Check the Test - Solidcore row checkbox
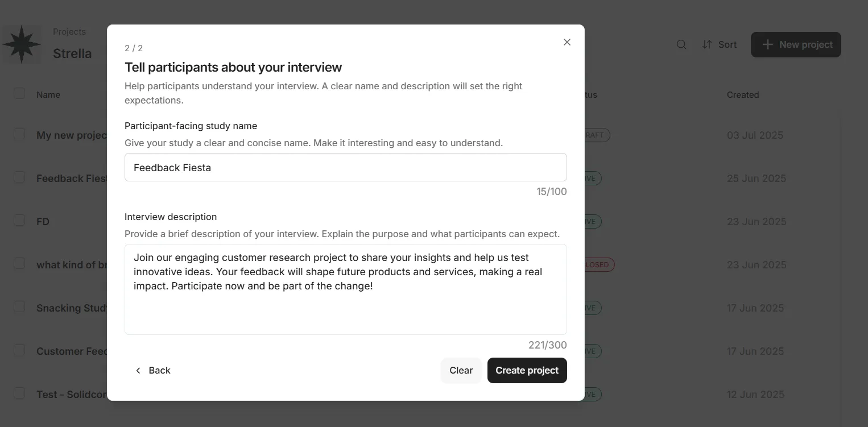 (x=19, y=393)
